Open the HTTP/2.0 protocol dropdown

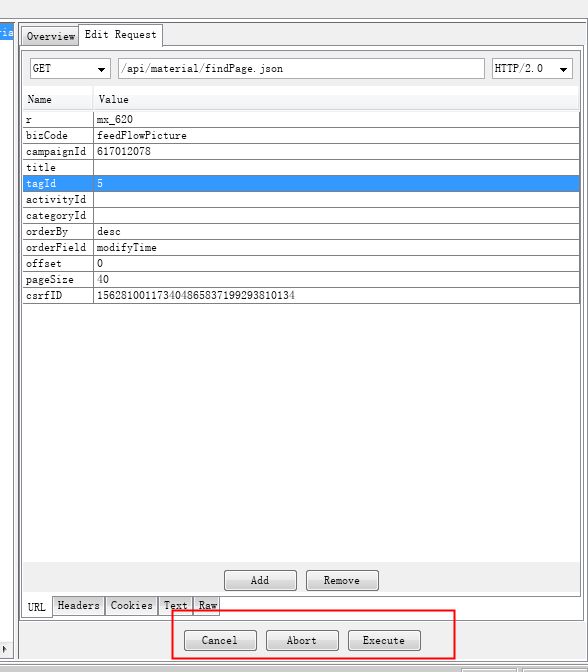[532, 69]
